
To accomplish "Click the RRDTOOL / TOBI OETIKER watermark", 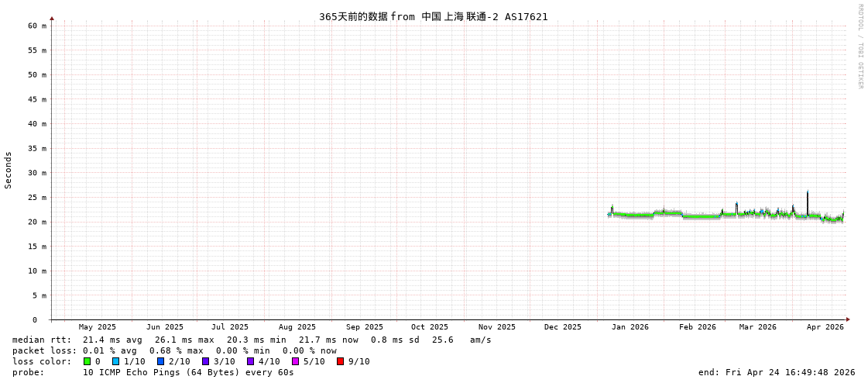I will coord(859,47).
